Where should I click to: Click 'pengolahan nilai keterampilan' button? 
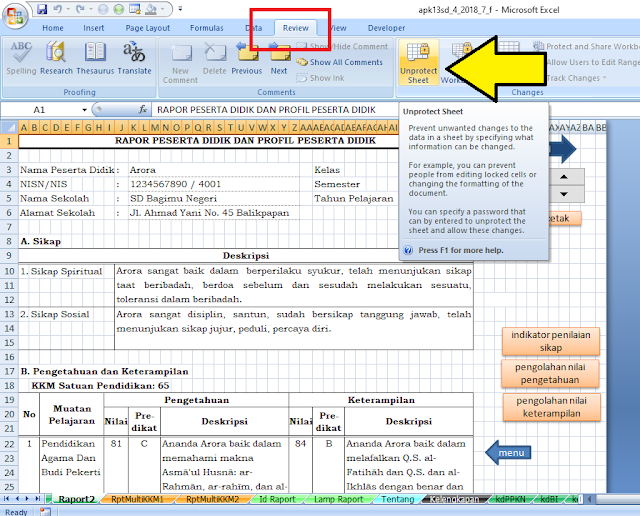pos(551,407)
